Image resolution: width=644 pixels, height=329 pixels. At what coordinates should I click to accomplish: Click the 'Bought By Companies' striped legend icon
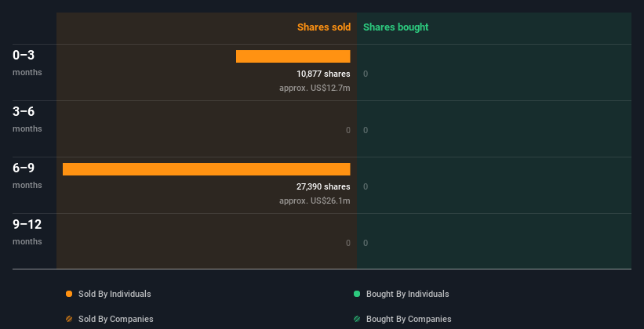[x=357, y=319]
